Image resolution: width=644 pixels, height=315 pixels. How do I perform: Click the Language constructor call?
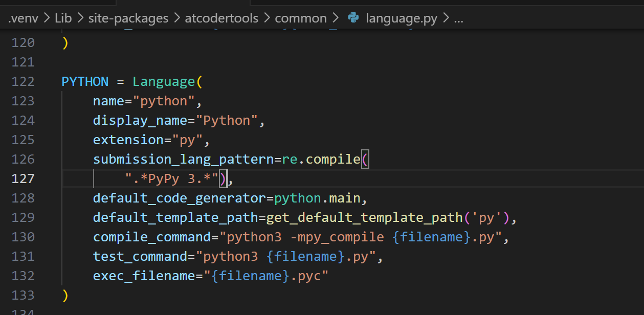coord(164,81)
